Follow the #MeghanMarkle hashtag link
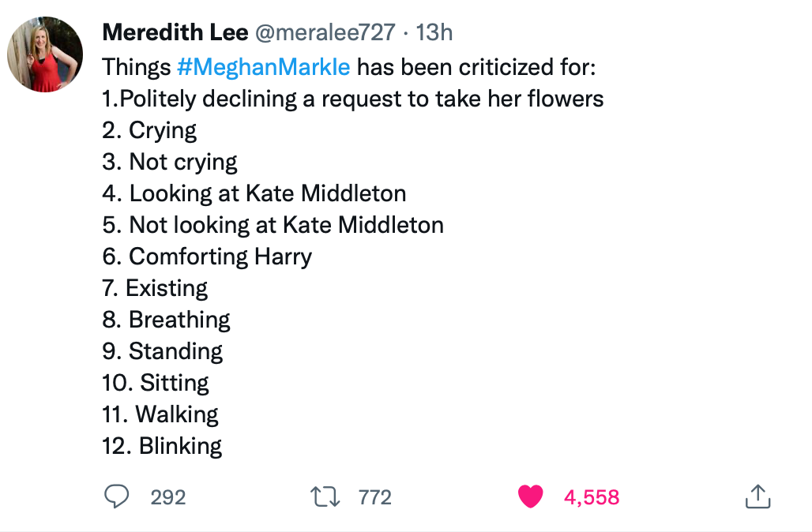The height and width of the screenshot is (532, 812). [x=264, y=67]
